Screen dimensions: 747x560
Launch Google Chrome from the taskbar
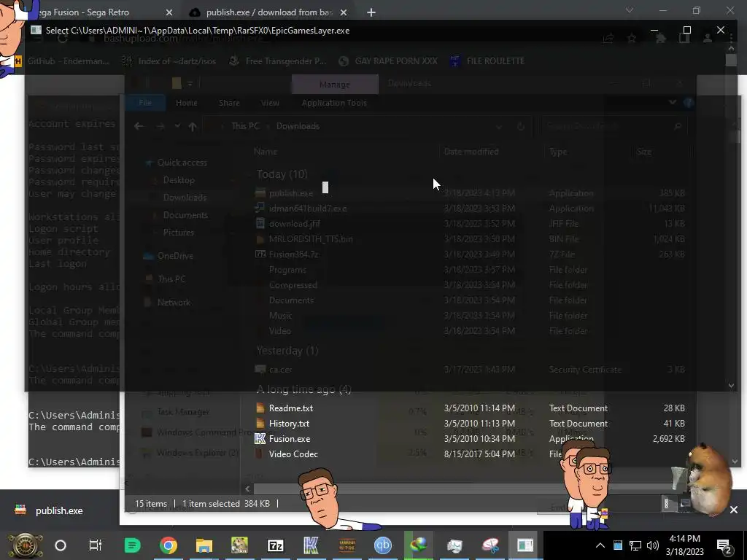pos(169,545)
